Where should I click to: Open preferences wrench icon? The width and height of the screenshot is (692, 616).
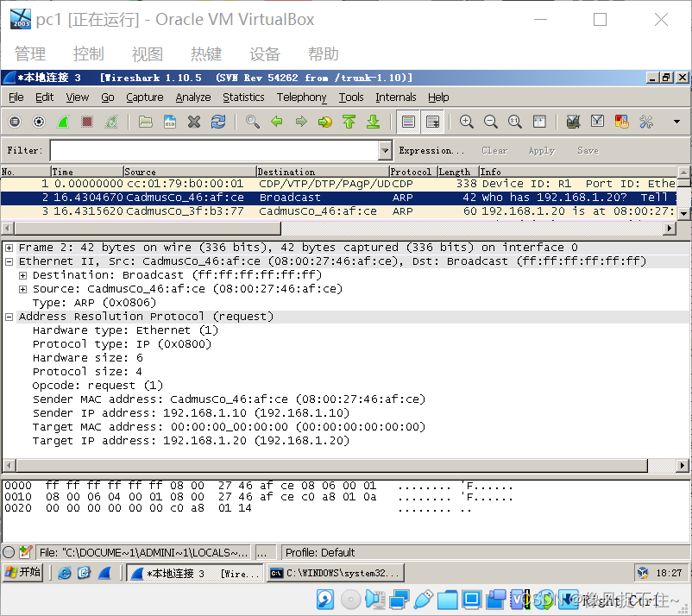(645, 122)
